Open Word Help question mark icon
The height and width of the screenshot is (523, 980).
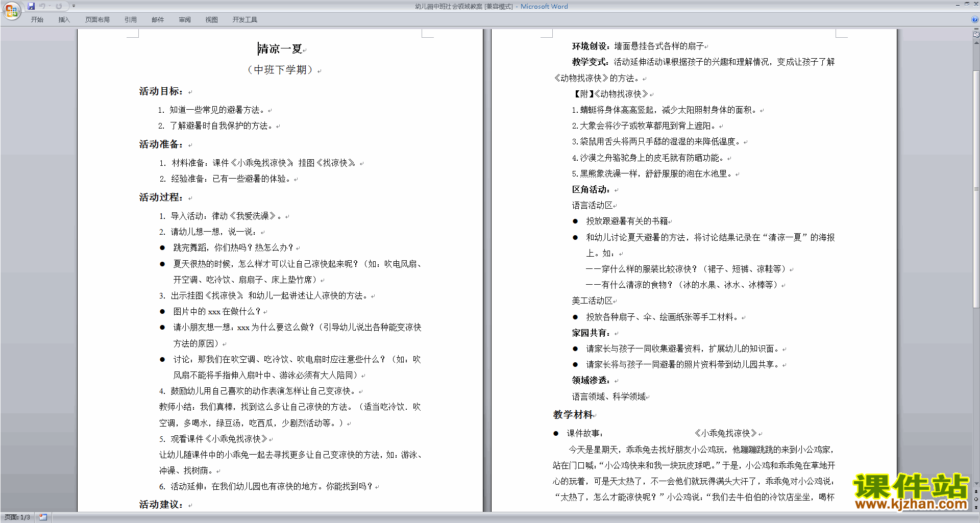click(975, 19)
